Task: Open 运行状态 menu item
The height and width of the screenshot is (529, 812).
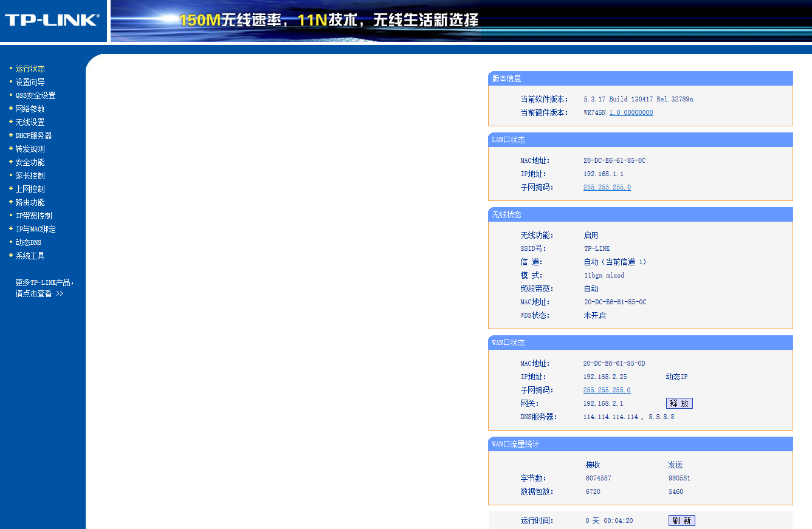Action: coord(30,69)
